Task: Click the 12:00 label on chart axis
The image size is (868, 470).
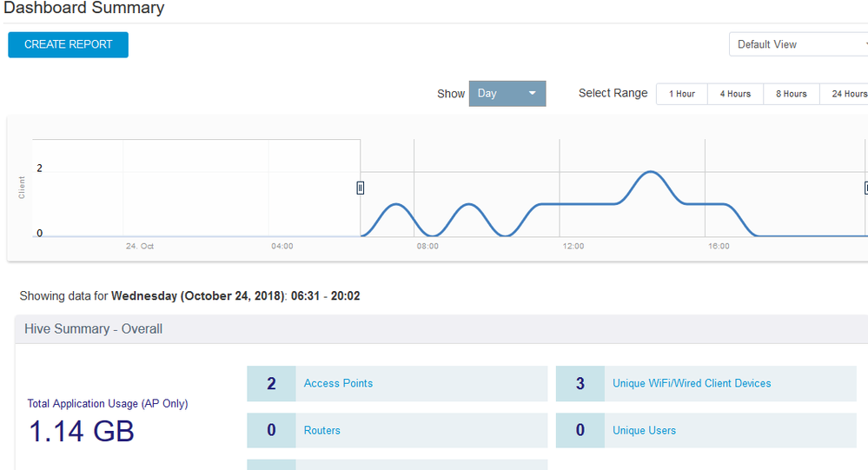Action: (573, 247)
